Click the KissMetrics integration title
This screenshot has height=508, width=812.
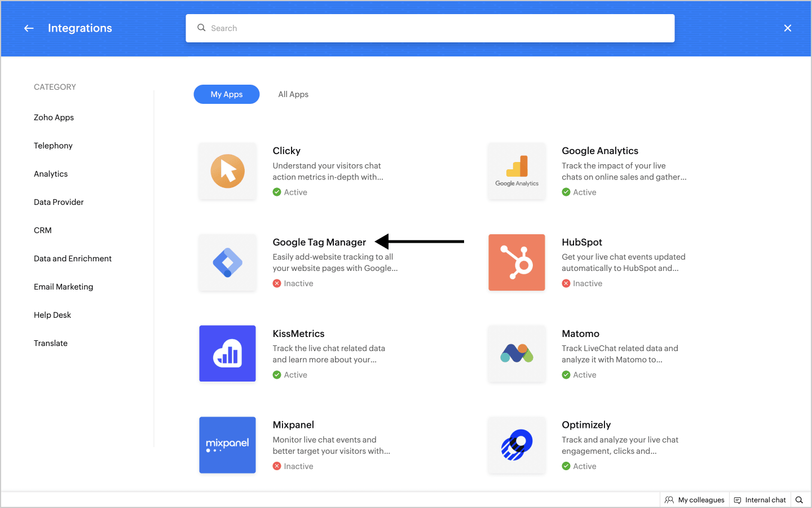click(x=298, y=334)
